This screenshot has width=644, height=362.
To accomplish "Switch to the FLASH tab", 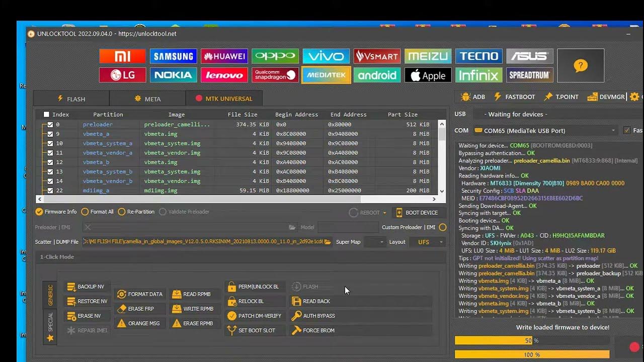I will tap(71, 99).
